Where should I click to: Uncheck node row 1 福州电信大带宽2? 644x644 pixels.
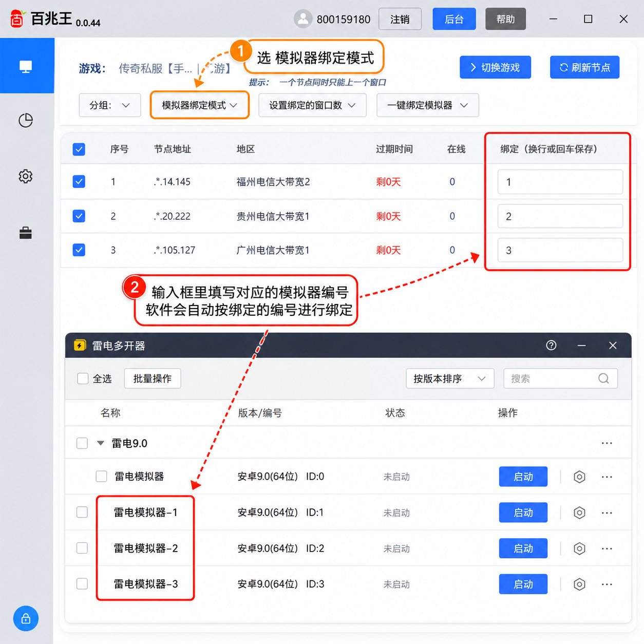79,182
